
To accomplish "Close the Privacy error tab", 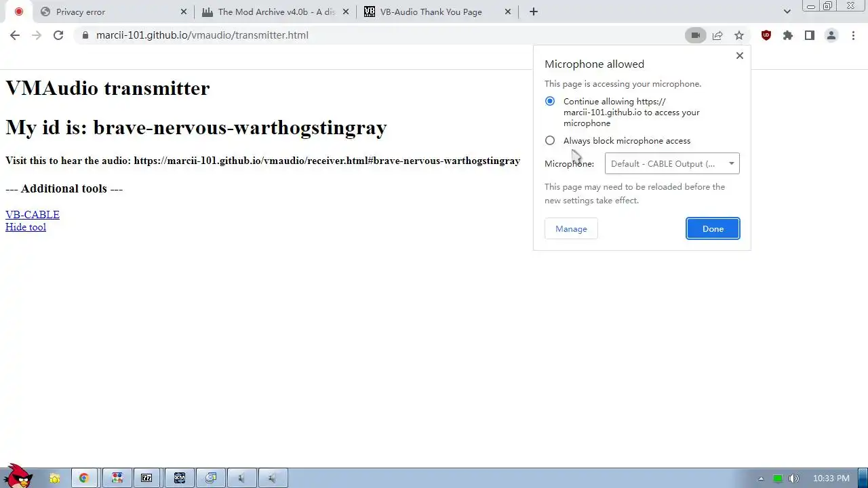I will click(x=184, y=12).
